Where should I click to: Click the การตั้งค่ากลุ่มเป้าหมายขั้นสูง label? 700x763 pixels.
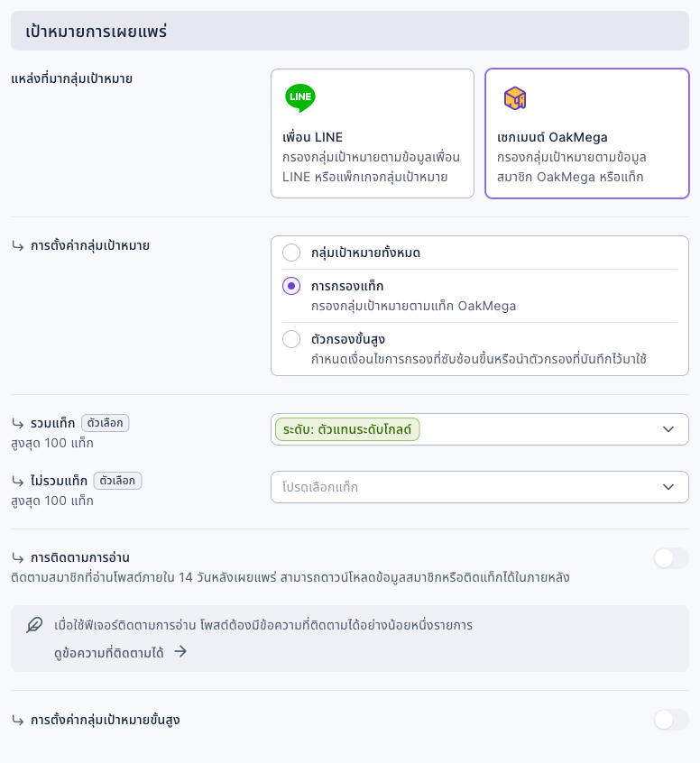(106, 720)
